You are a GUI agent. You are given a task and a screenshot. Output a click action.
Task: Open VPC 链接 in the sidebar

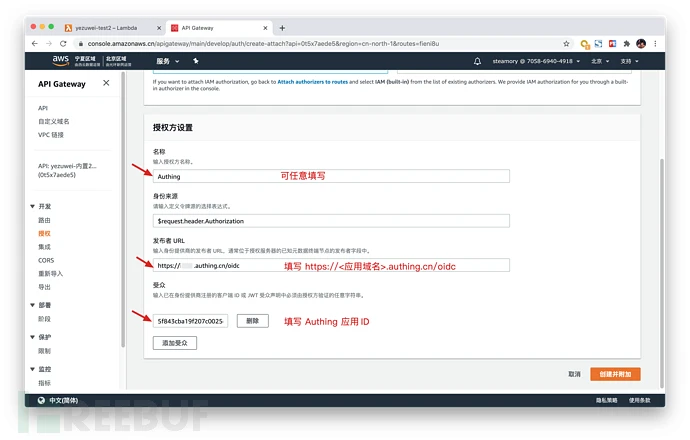click(51, 135)
